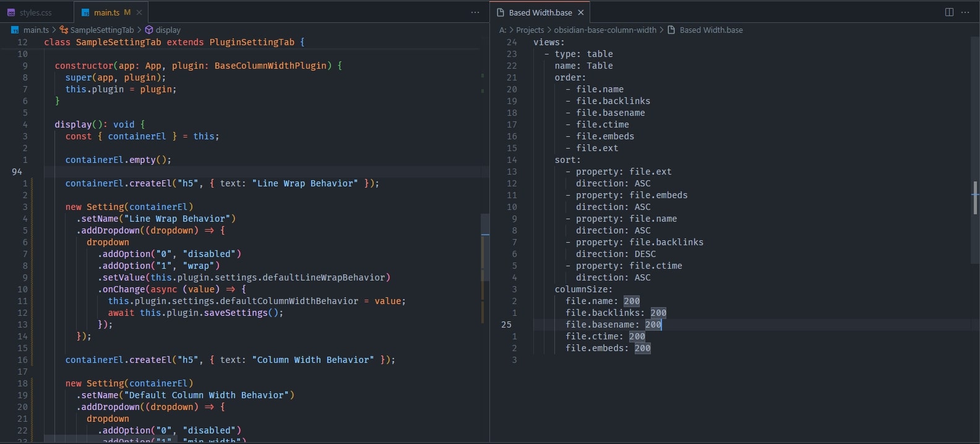Click - file.basename in order list
Image resolution: width=980 pixels, height=444 pixels.
point(605,113)
